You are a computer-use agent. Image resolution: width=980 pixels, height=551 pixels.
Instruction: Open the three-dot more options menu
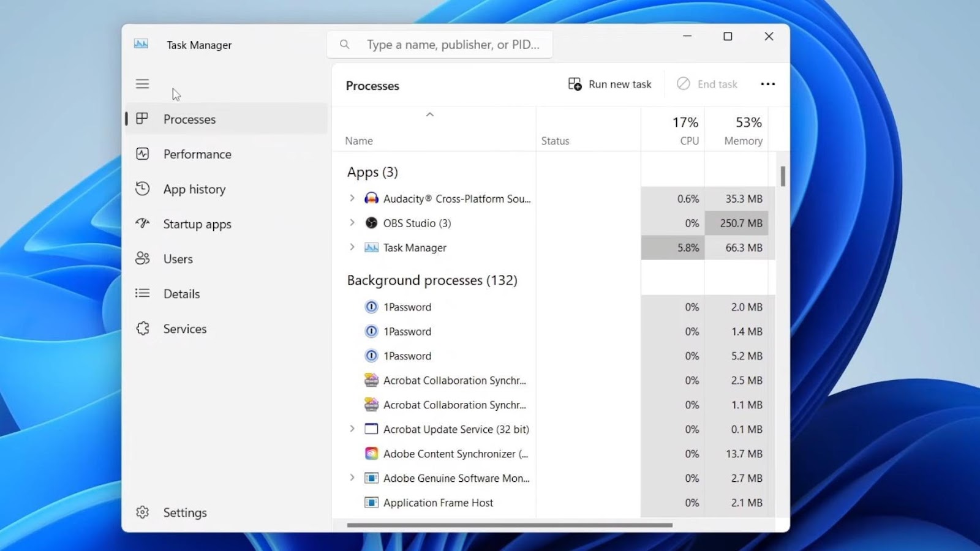coord(767,84)
